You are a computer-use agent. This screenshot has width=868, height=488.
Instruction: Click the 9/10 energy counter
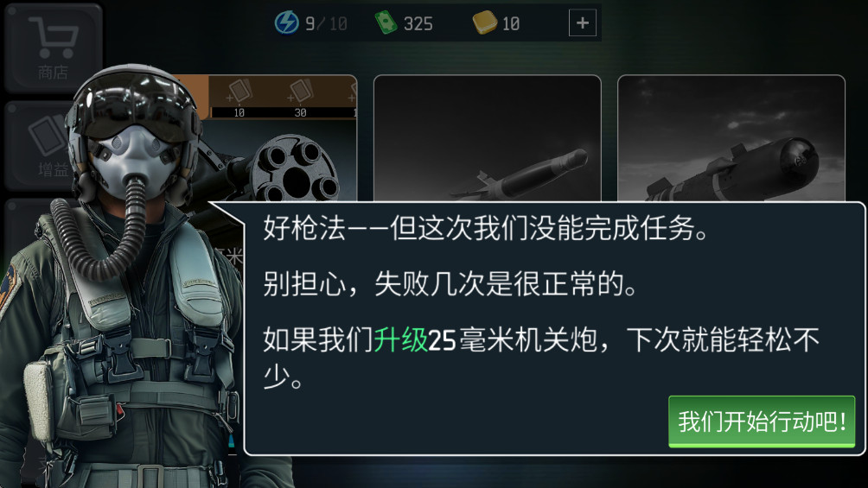(x=326, y=24)
